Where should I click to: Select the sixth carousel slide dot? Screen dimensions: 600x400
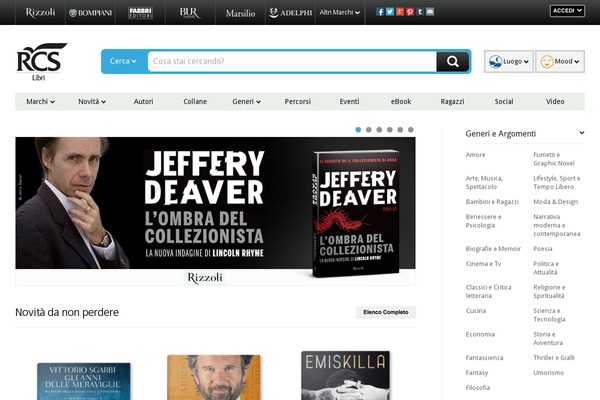pos(411,130)
